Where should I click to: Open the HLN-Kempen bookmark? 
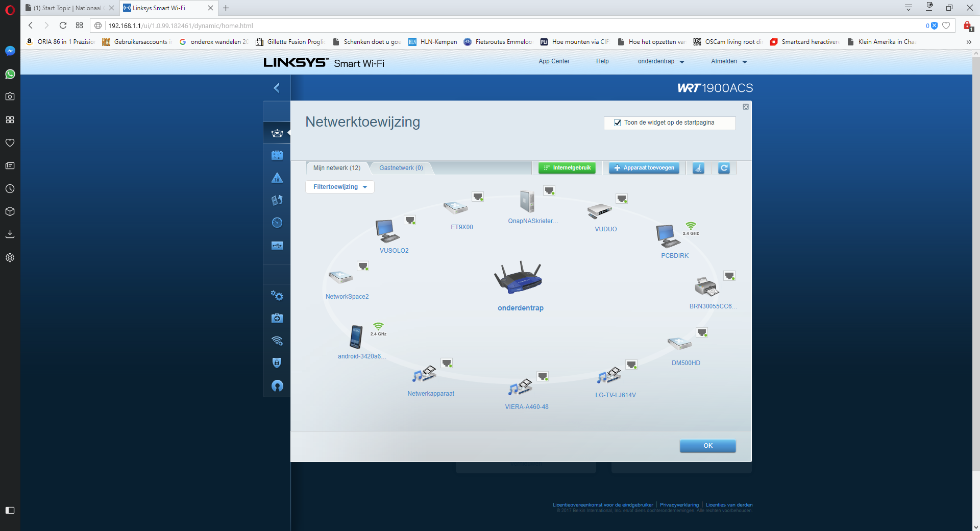pyautogui.click(x=433, y=42)
